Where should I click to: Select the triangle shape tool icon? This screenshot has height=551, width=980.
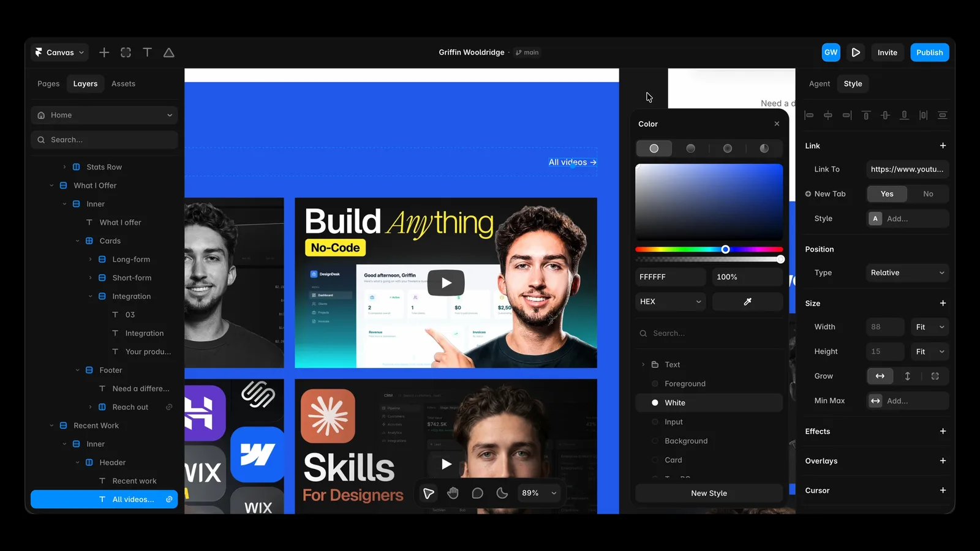pos(169,53)
